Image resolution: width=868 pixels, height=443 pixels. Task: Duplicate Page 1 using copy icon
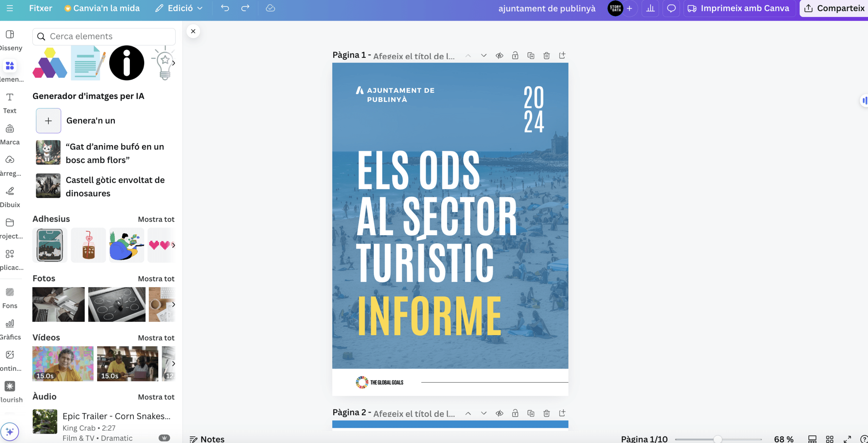pyautogui.click(x=531, y=56)
